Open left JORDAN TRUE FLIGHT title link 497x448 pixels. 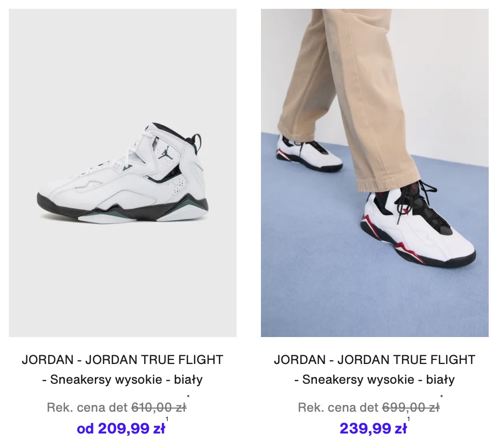click(122, 360)
